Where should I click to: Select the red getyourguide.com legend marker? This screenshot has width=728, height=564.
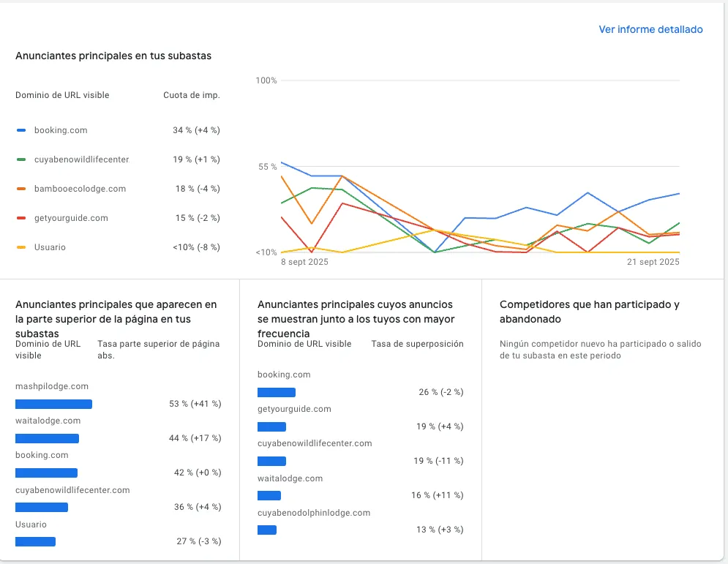(21, 218)
